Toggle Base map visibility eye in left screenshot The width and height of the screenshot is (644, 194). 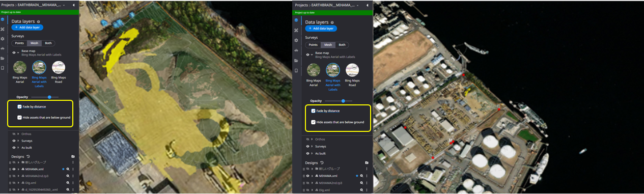[14, 52]
